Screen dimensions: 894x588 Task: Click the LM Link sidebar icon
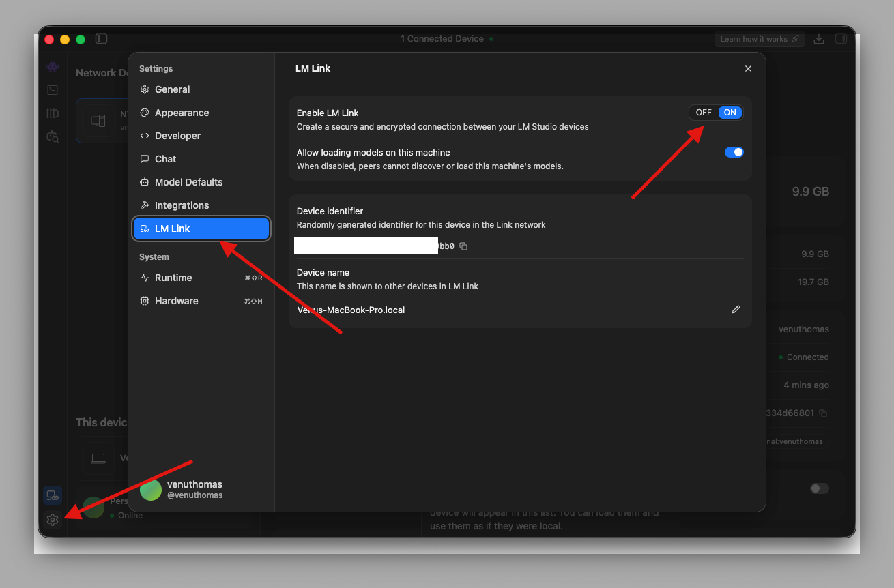point(53,495)
